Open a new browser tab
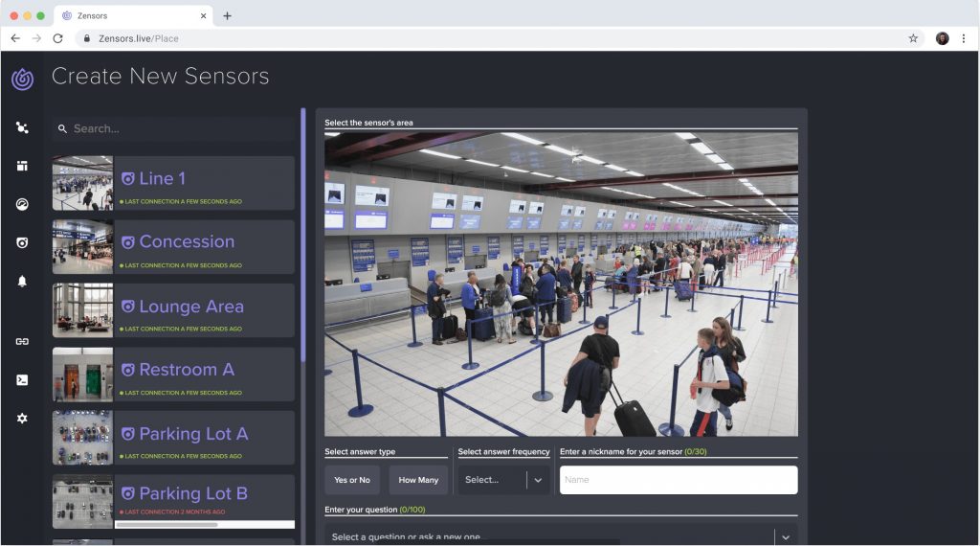 click(227, 15)
